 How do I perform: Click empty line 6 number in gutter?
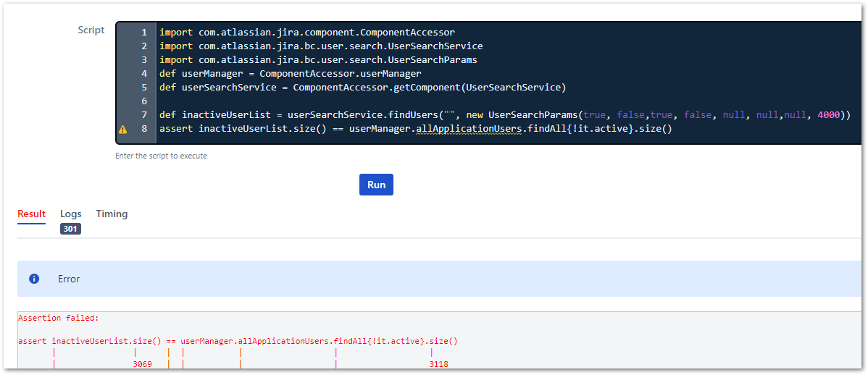coord(144,101)
